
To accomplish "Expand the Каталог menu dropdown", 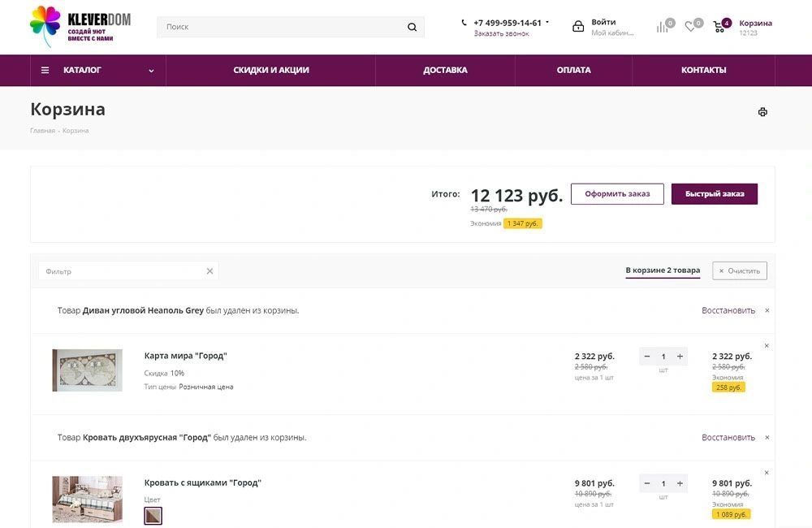I will [x=151, y=71].
